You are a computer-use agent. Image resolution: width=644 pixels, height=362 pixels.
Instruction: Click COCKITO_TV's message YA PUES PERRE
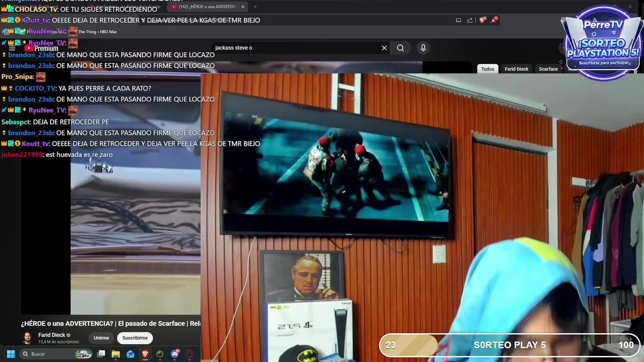105,88
